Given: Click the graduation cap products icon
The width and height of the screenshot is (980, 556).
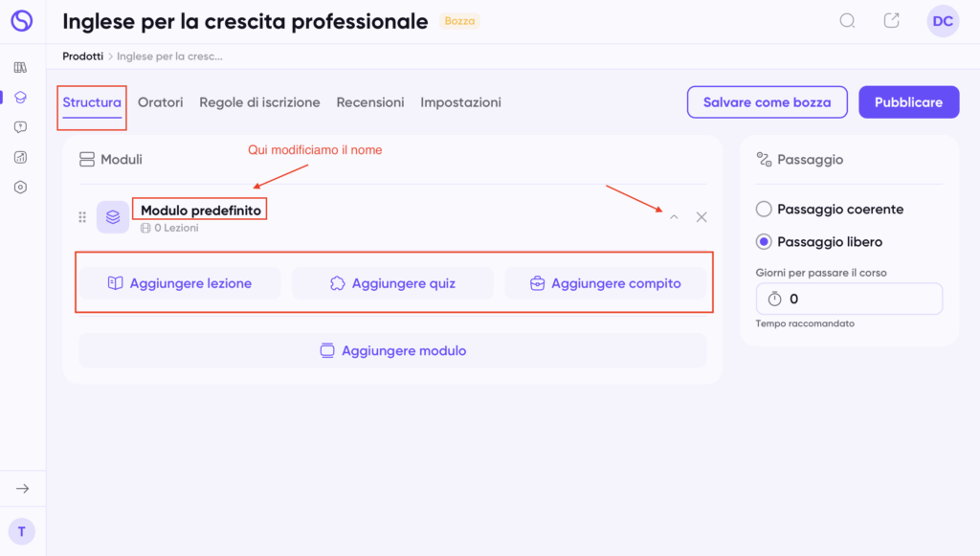Looking at the screenshot, I should coord(21,97).
